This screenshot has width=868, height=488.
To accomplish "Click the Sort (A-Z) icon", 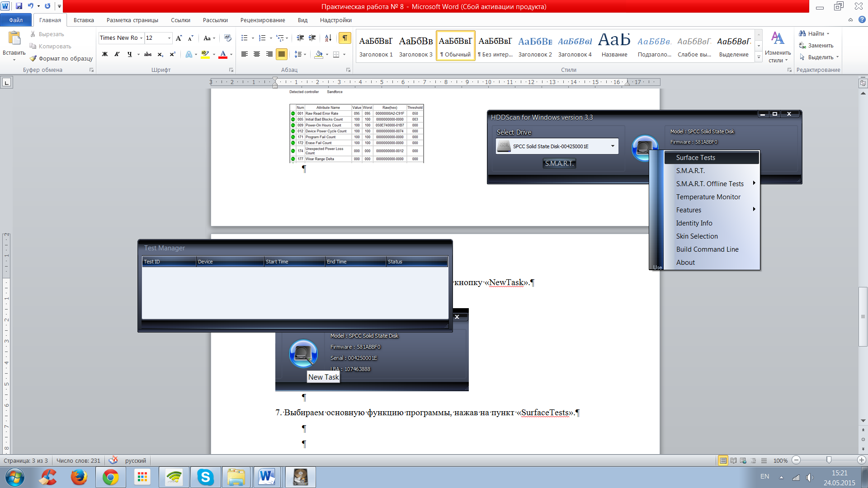I will 328,38.
